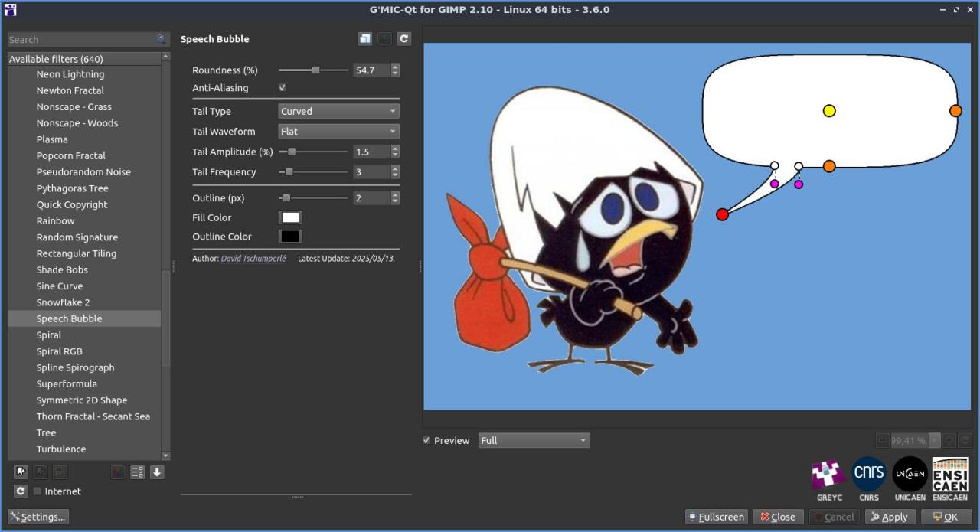Click the Tail Amplitude slider
Screen dimensions: 980x532
point(313,152)
